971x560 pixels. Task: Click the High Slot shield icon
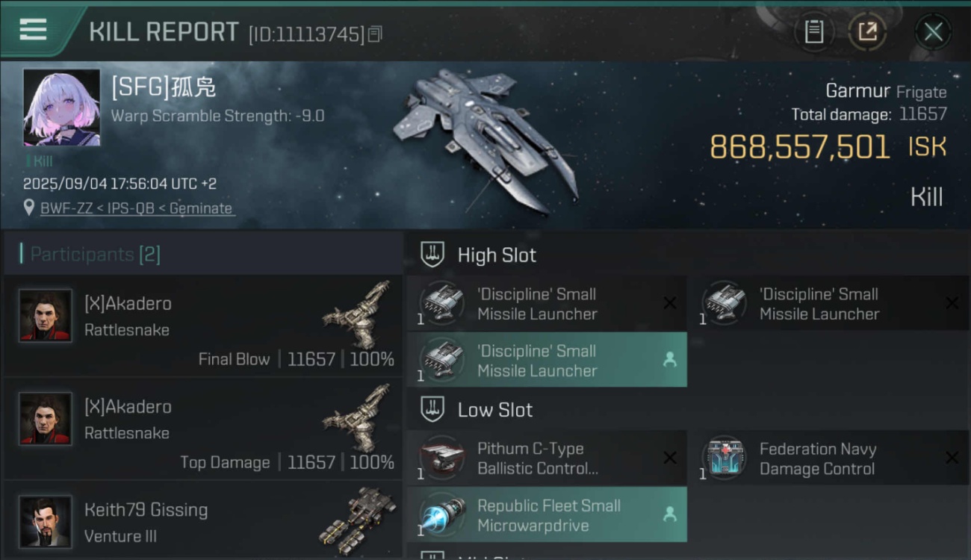tap(432, 255)
